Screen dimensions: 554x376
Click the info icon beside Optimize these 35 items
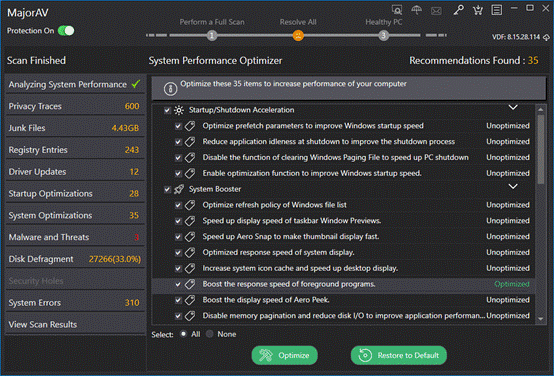click(x=170, y=89)
